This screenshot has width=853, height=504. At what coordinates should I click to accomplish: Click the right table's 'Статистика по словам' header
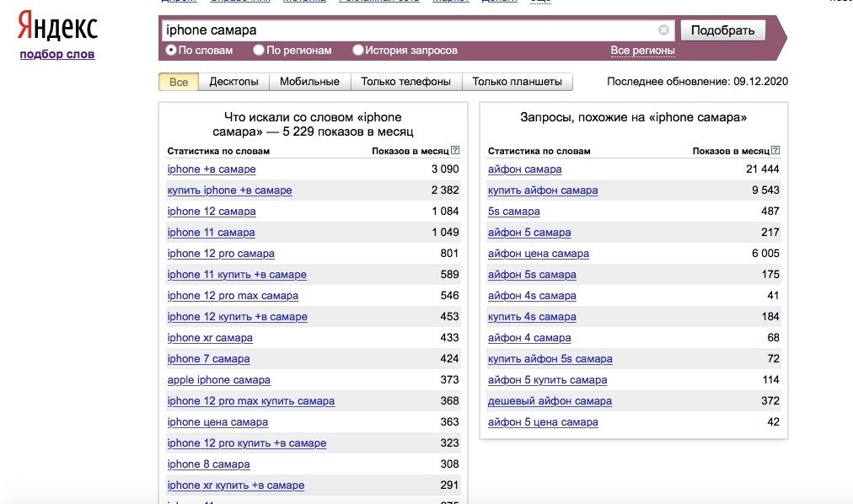pos(539,151)
